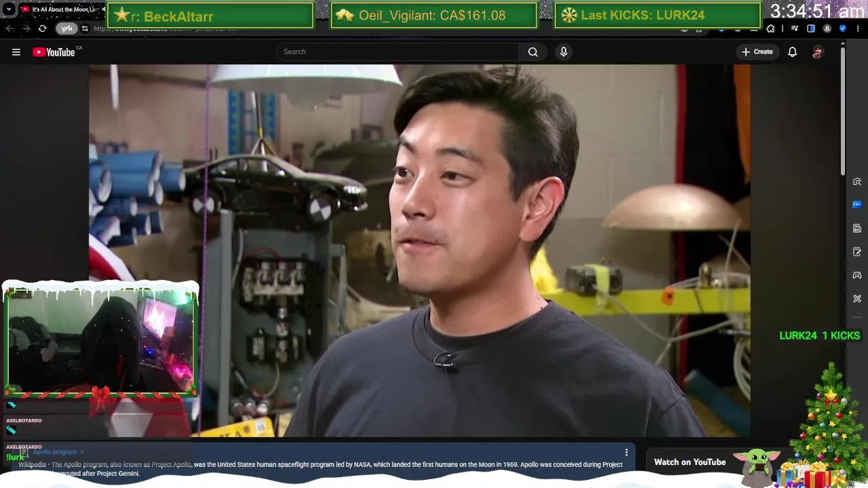This screenshot has height=488, width=868.
Task: Click the 'LURK24 1 KICKS' green text
Action: point(819,335)
